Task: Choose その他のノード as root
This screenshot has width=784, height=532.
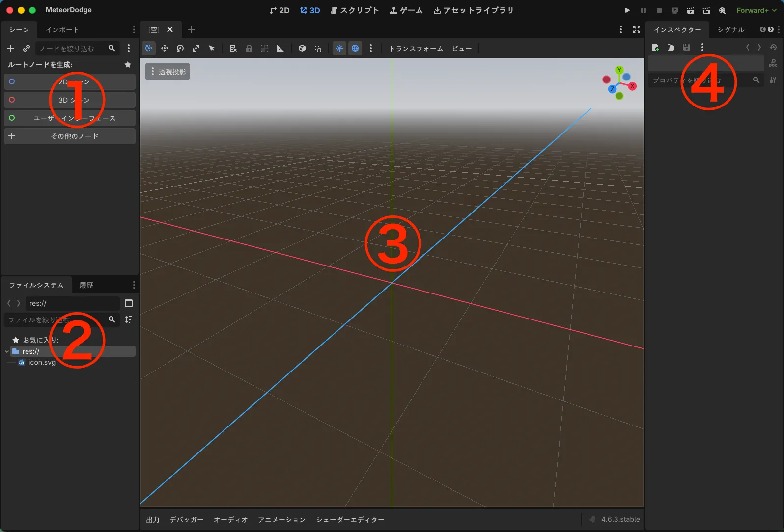Action: coord(70,136)
